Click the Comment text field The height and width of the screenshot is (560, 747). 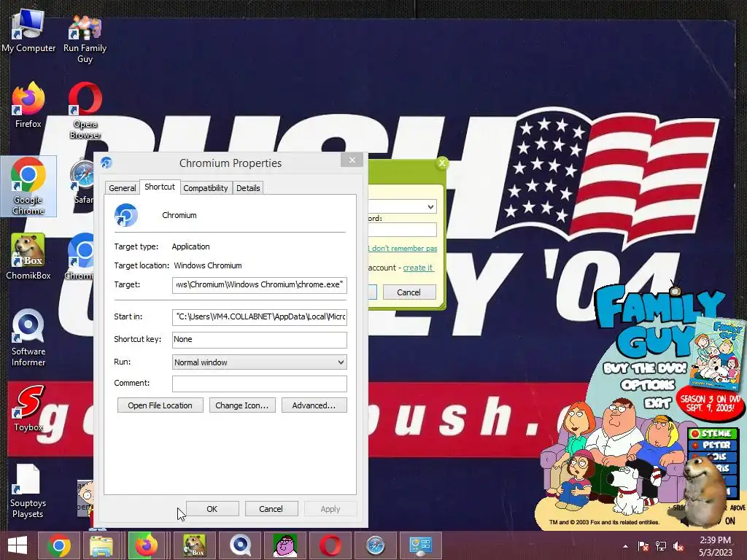[260, 384]
